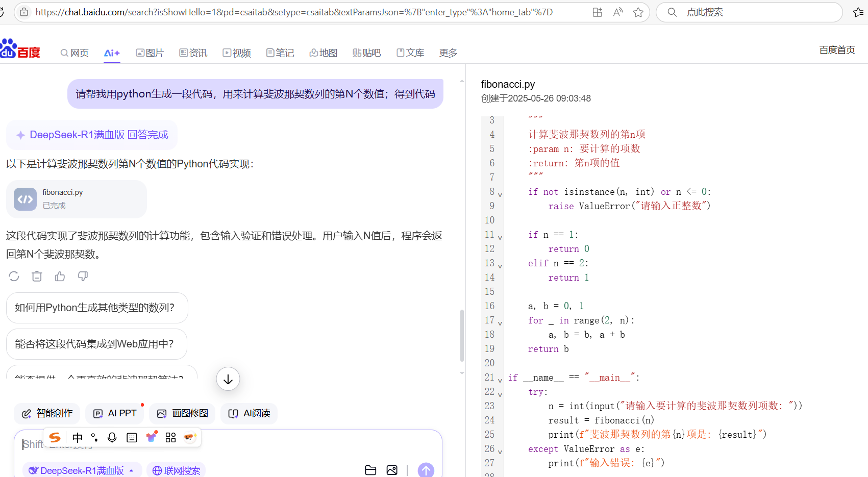Select the 画图修图 image editing icon

click(x=182, y=413)
